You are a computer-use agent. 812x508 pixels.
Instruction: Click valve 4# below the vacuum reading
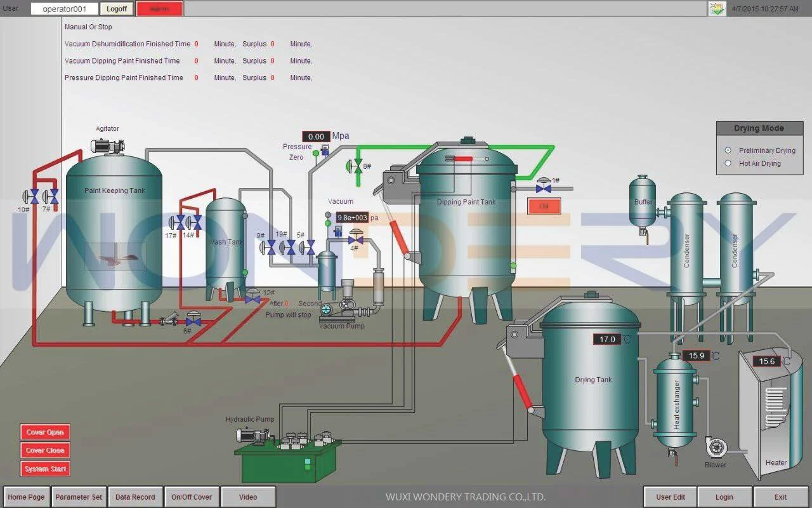[355, 241]
